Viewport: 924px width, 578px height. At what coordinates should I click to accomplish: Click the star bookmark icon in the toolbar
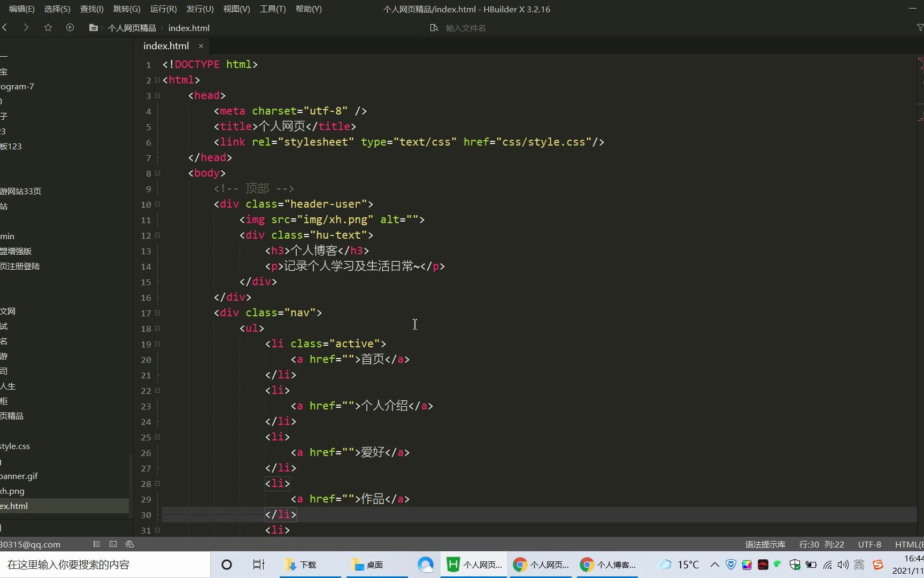click(x=48, y=27)
